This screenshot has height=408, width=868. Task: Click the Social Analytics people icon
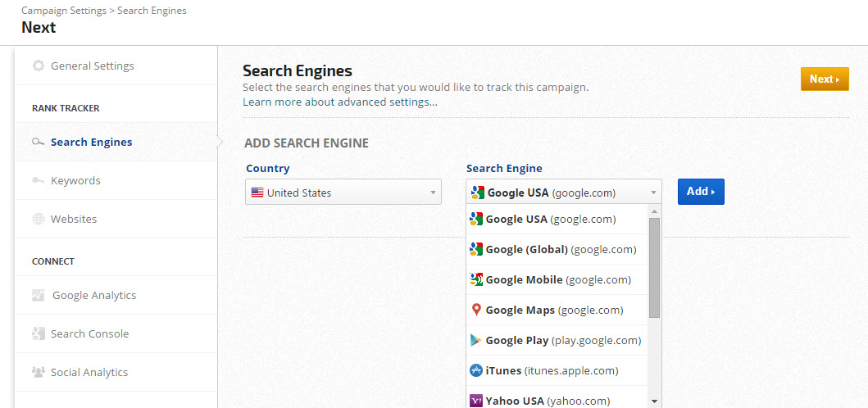pos(38,373)
